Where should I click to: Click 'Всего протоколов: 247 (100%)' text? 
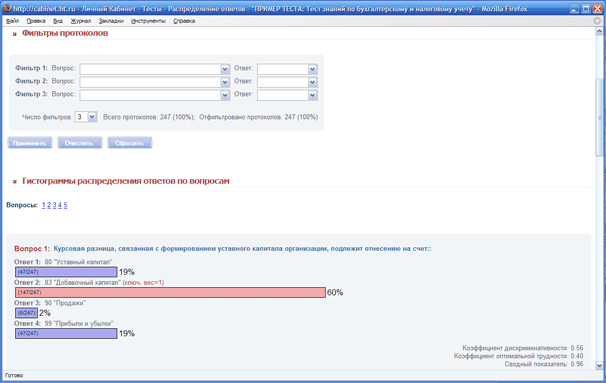pos(149,117)
